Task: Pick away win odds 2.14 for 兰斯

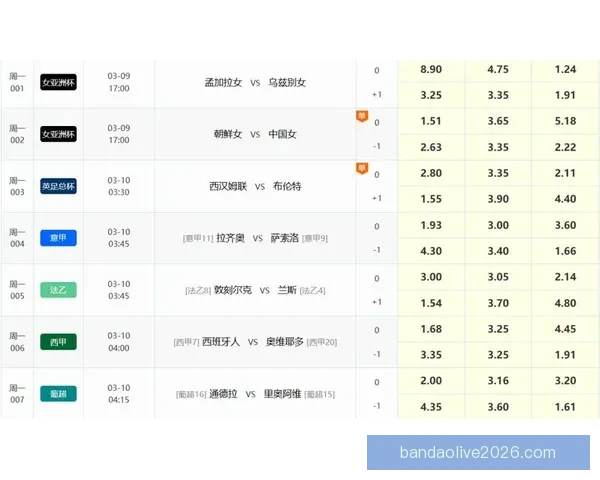Action: (x=565, y=277)
